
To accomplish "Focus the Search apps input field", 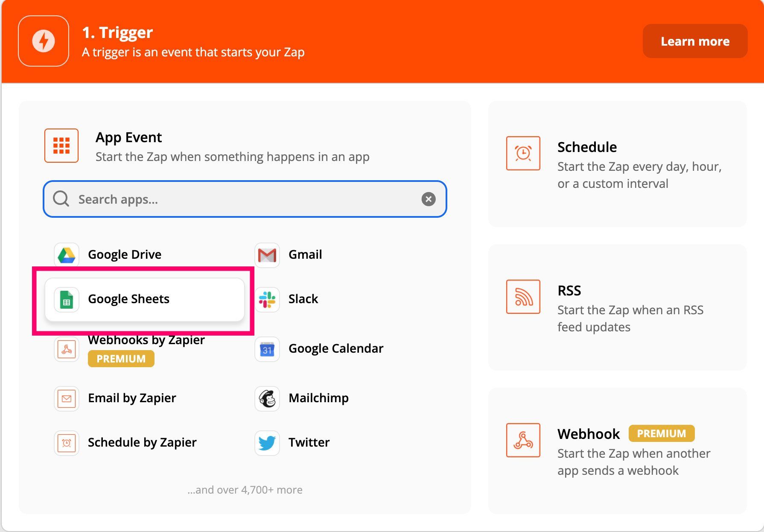I will pyautogui.click(x=245, y=199).
